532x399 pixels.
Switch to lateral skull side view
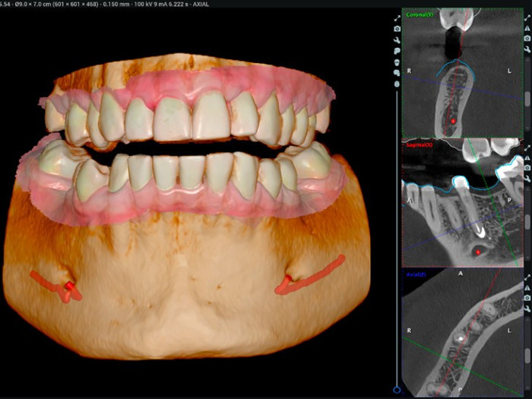coord(397,73)
